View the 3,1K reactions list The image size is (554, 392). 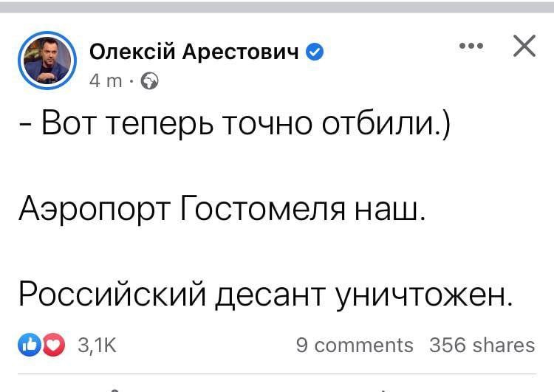click(95, 345)
